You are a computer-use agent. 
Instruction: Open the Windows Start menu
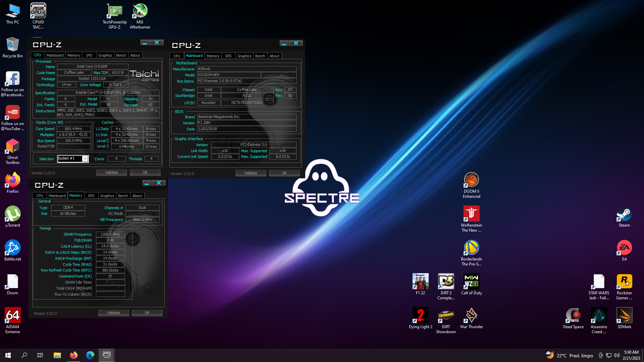click(x=8, y=355)
